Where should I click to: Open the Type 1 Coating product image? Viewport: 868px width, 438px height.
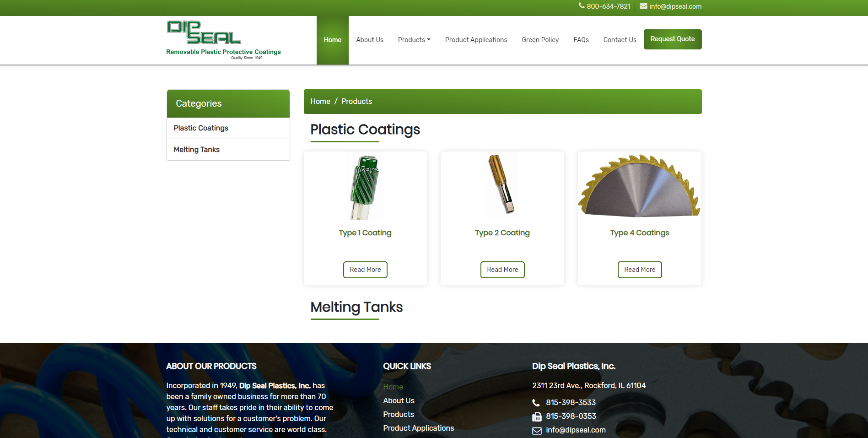[x=365, y=186]
